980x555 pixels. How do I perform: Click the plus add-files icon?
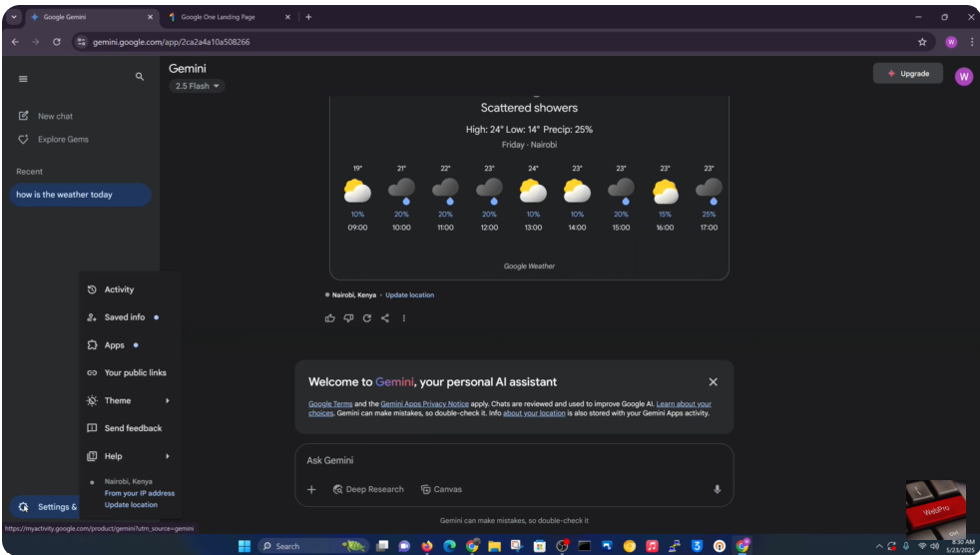[311, 489]
